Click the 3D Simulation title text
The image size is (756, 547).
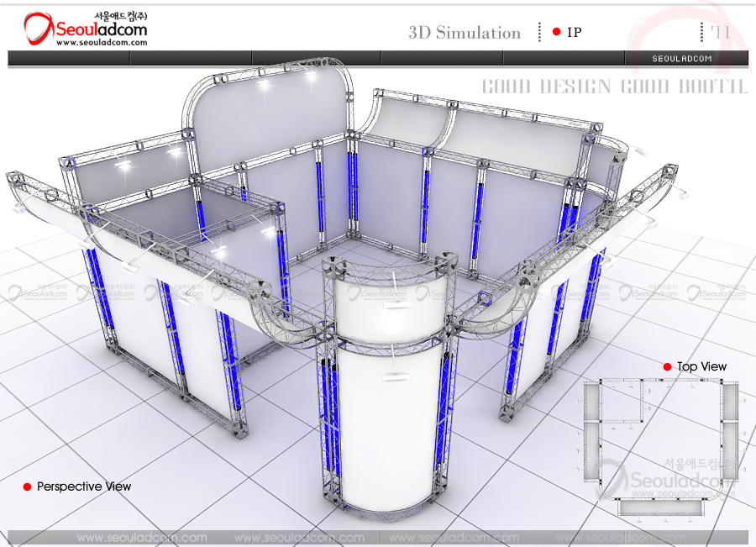tap(465, 33)
